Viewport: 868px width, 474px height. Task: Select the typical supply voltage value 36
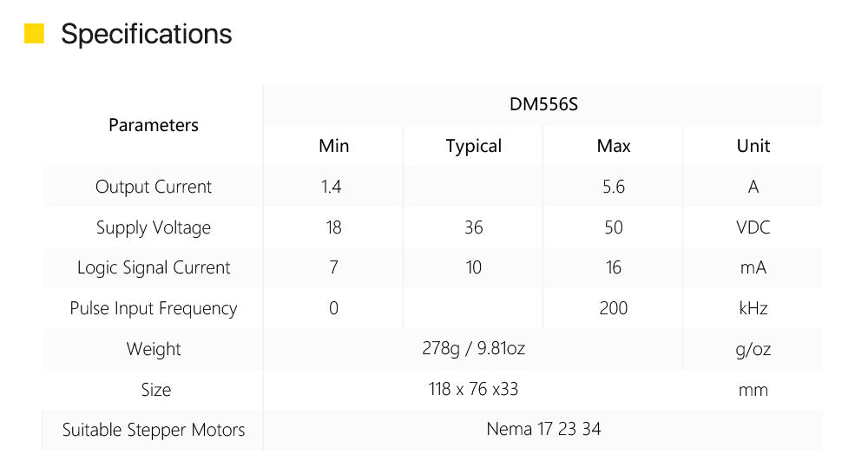pos(474,227)
